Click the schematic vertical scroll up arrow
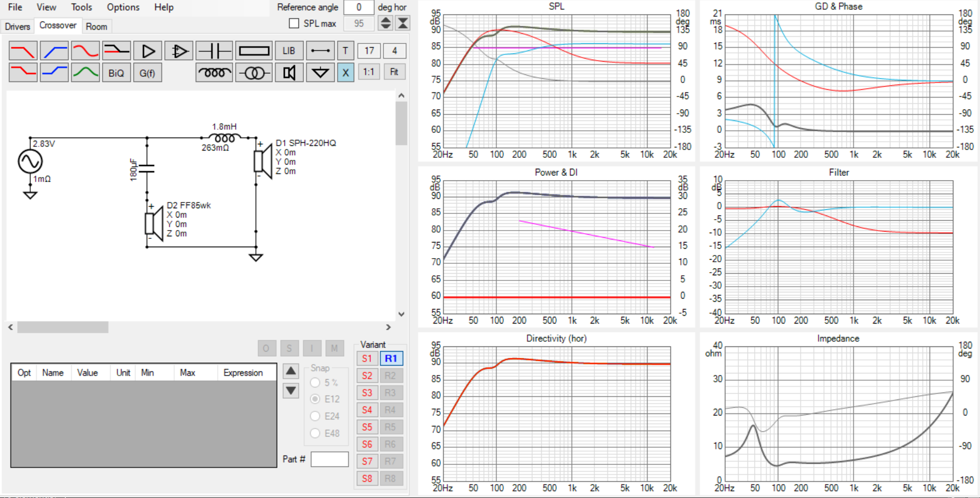980x498 pixels. pos(401,96)
